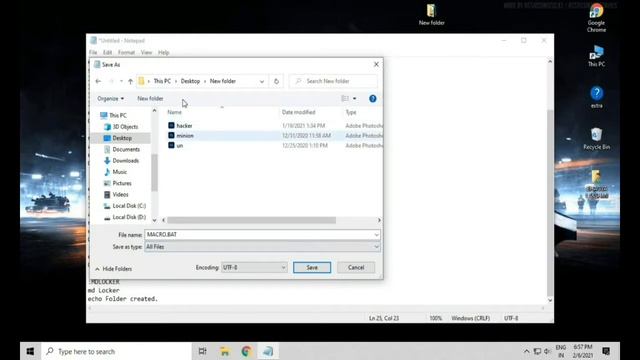This screenshot has width=640, height=360.
Task: Click the Save button
Action: tap(312, 267)
